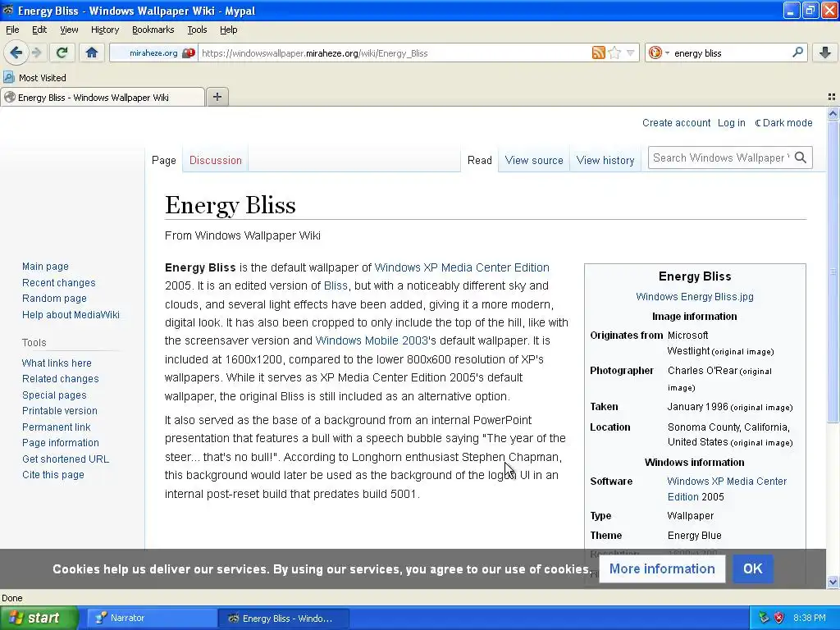Open the Windows Start menu
The width and height of the screenshot is (840, 630).
[39, 618]
